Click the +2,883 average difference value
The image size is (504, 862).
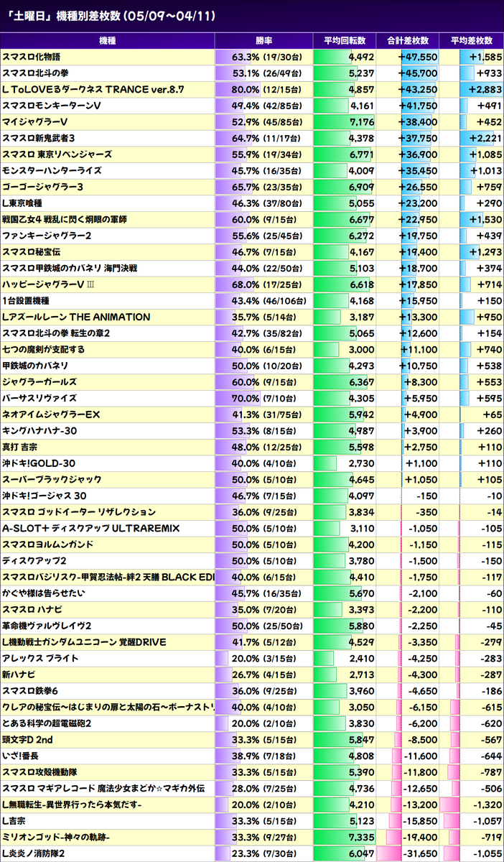point(485,89)
